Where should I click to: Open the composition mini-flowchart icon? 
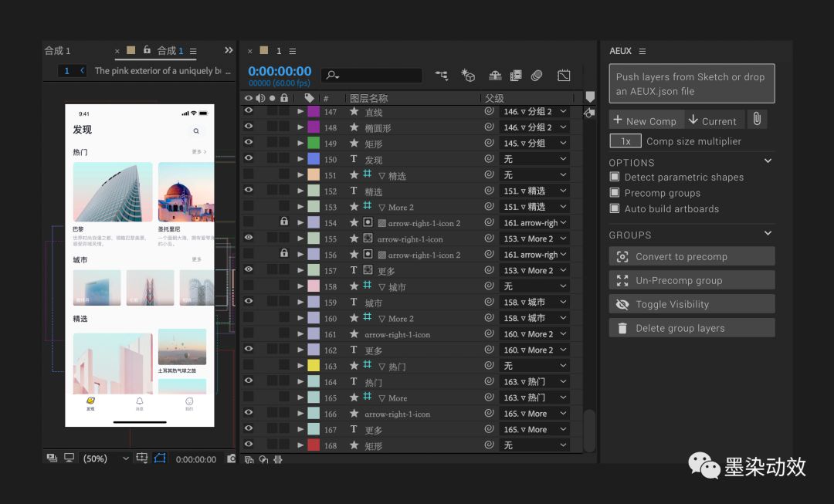[441, 76]
